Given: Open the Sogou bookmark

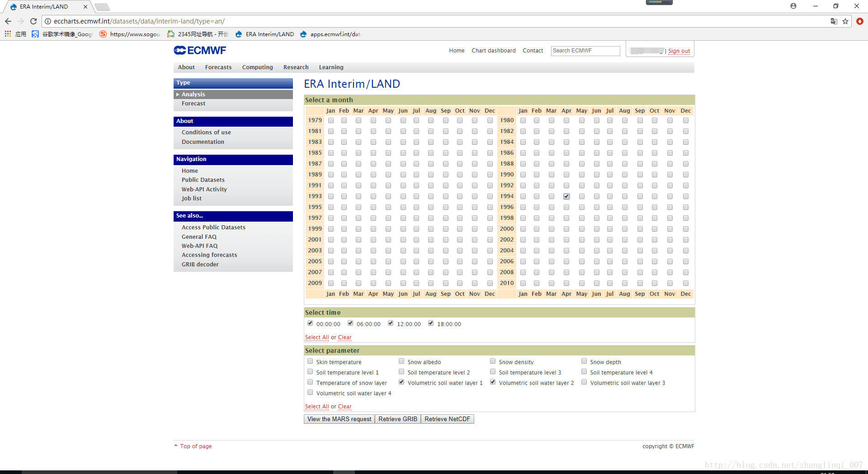Looking at the screenshot, I should click(130, 34).
